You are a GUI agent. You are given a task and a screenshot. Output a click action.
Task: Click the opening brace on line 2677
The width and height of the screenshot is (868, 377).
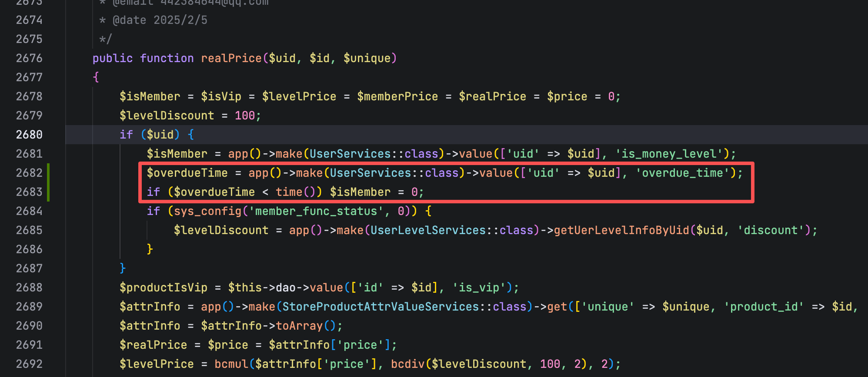96,77
